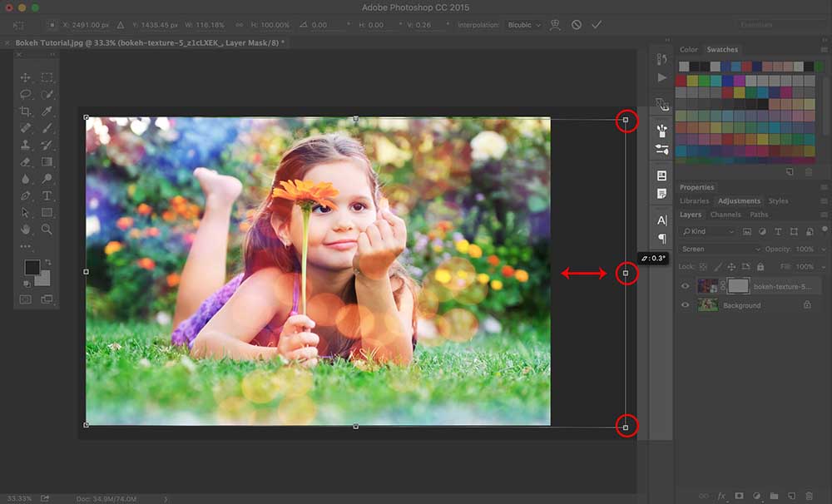Cancel the transform in options bar

tap(577, 24)
